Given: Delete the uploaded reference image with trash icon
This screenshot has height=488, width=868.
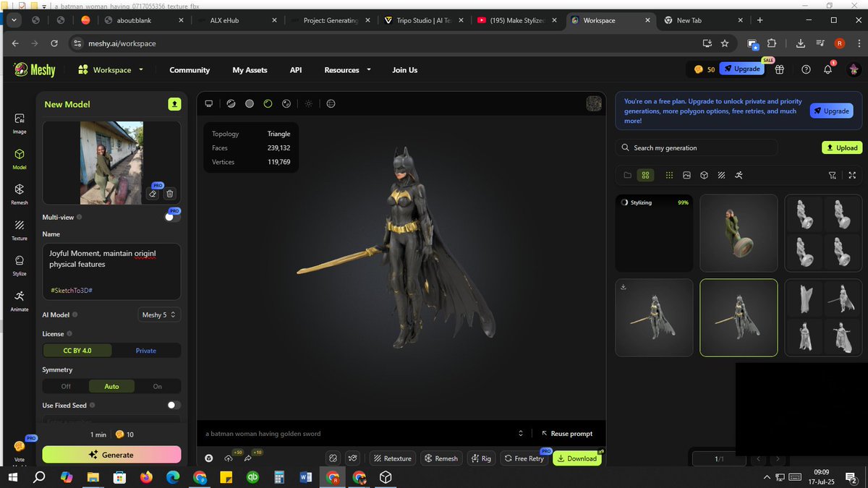Looking at the screenshot, I should tap(170, 193).
